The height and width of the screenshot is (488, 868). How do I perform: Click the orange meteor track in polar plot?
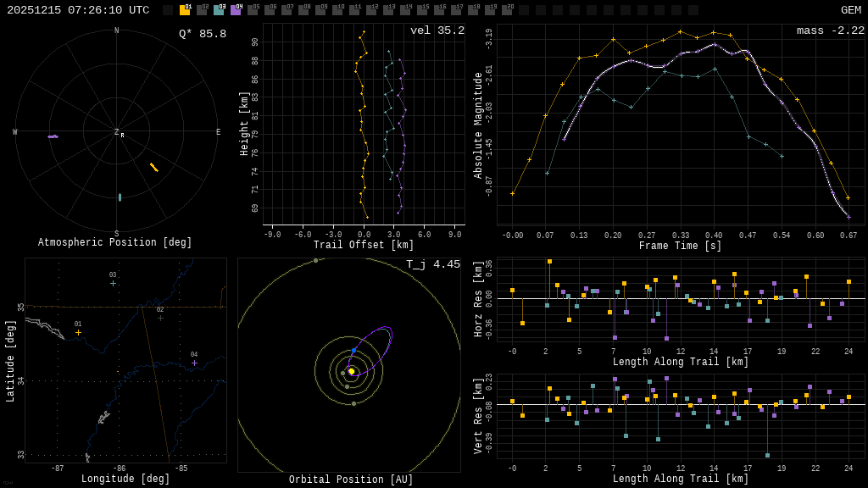(154, 168)
